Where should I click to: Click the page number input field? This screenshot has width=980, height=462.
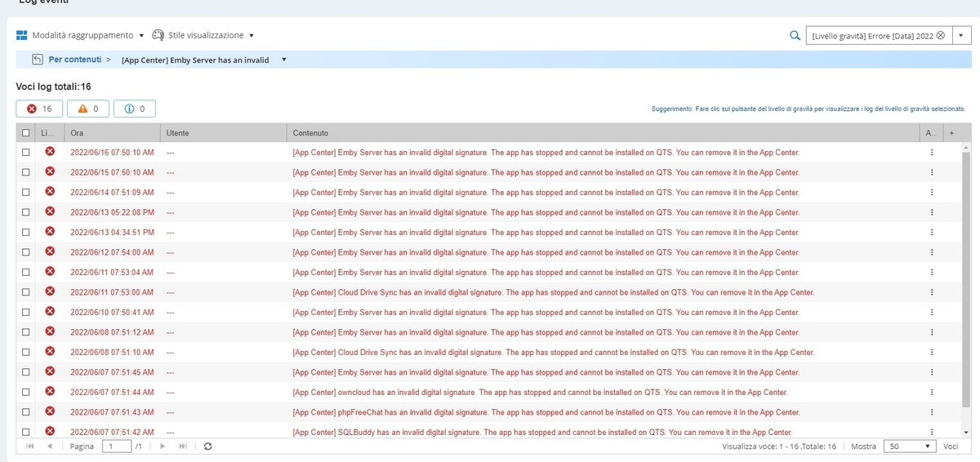(x=117, y=446)
